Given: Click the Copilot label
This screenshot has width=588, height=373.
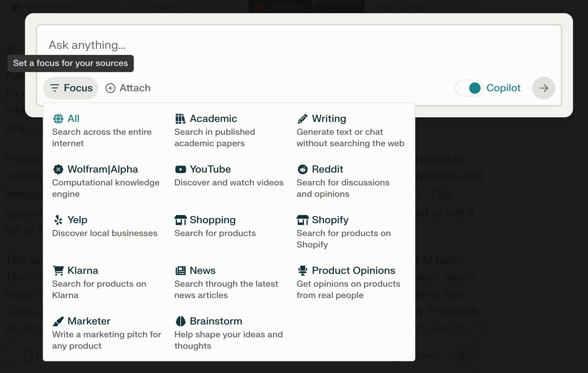Looking at the screenshot, I should (503, 88).
